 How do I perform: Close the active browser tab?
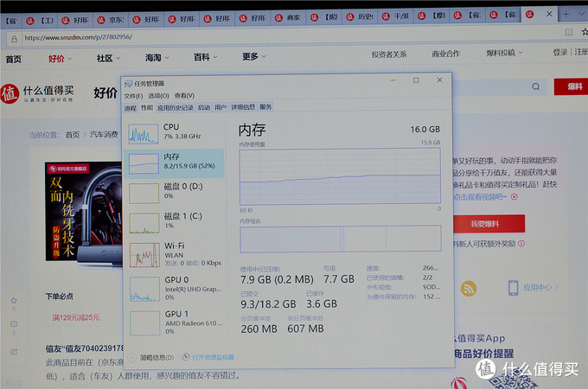[549, 14]
